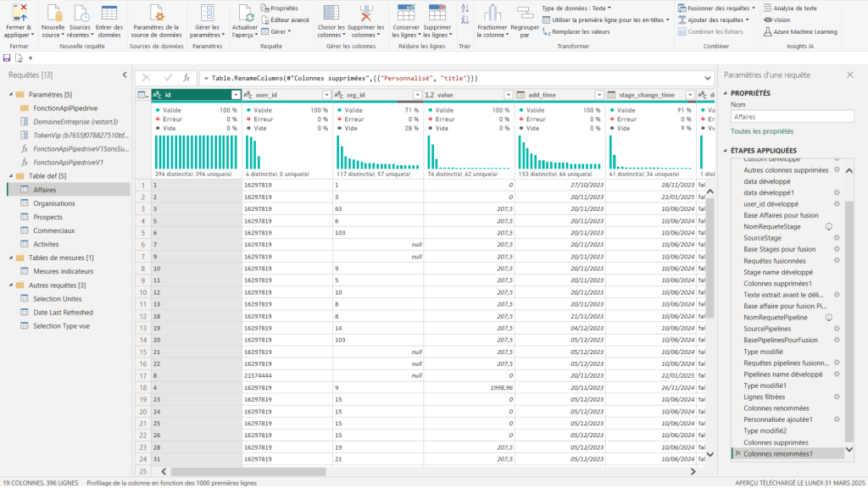
Task: Click the fx formula icon
Action: [187, 78]
